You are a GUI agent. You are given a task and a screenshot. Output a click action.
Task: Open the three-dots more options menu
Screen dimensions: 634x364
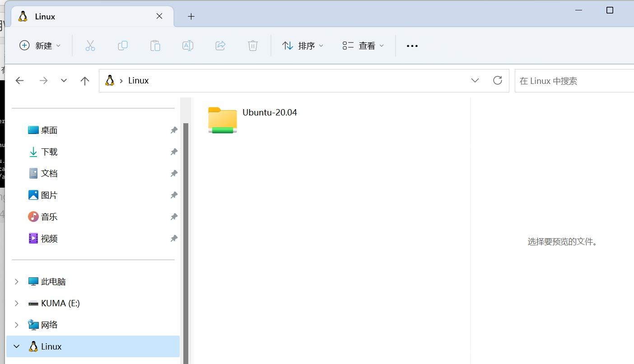coord(412,46)
